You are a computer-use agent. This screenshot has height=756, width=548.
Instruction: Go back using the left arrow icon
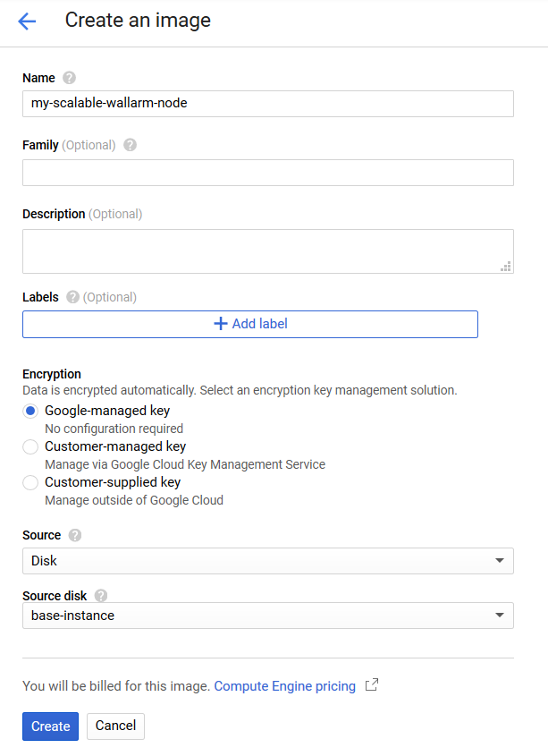pyautogui.click(x=27, y=21)
